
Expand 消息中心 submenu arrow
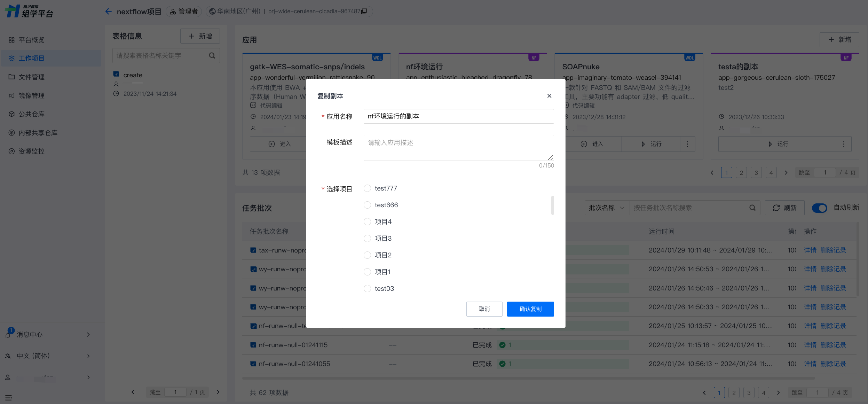pyautogui.click(x=88, y=335)
